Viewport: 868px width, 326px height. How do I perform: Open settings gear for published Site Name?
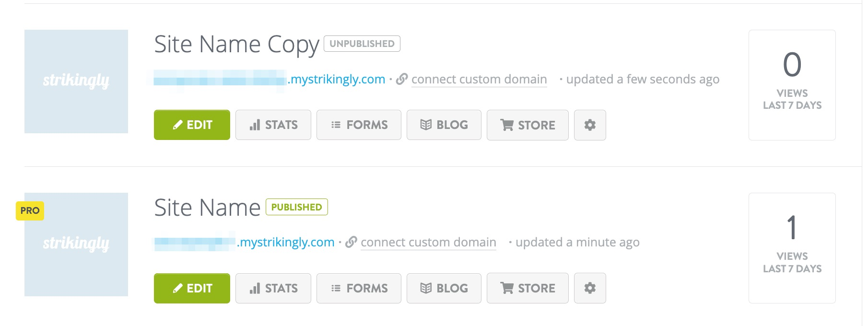[x=590, y=288]
